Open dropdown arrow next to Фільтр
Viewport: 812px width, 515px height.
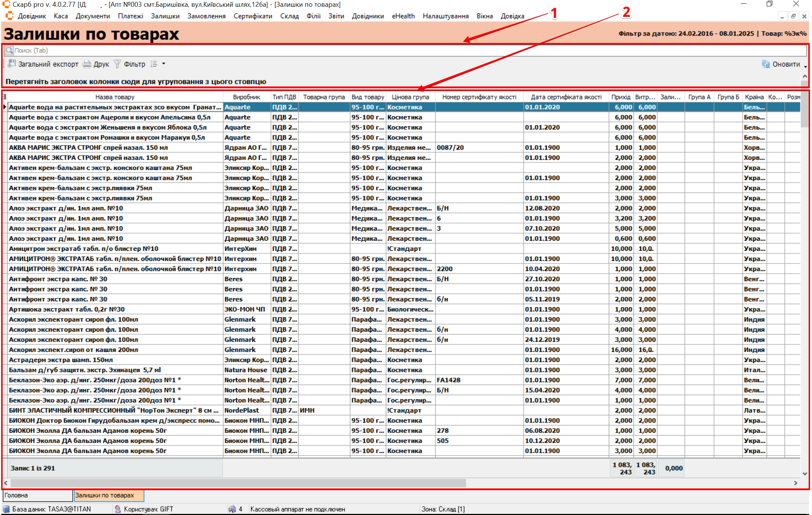click(164, 64)
